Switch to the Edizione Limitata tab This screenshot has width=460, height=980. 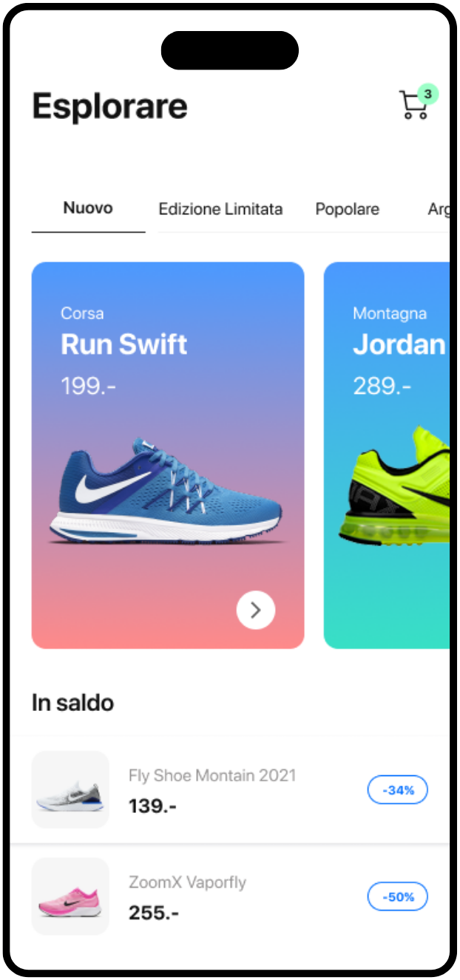coord(220,209)
